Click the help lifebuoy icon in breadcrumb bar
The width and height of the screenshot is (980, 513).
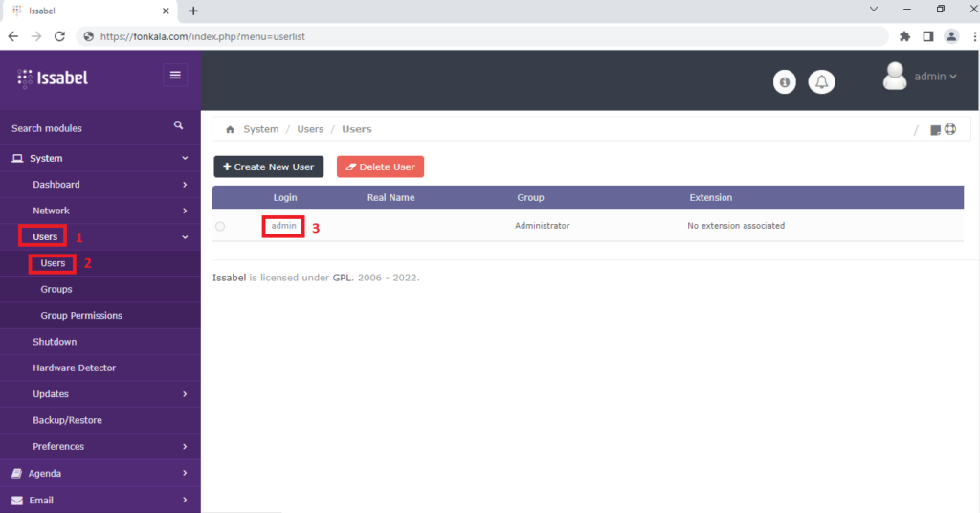coord(950,129)
